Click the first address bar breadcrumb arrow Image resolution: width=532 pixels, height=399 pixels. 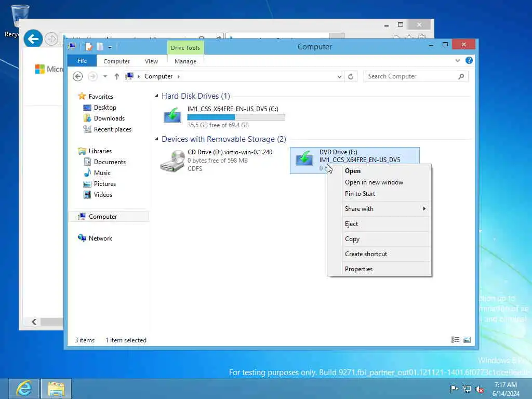click(138, 76)
